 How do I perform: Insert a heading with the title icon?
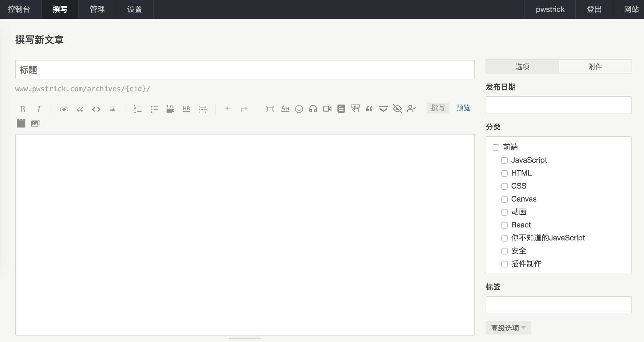170,109
